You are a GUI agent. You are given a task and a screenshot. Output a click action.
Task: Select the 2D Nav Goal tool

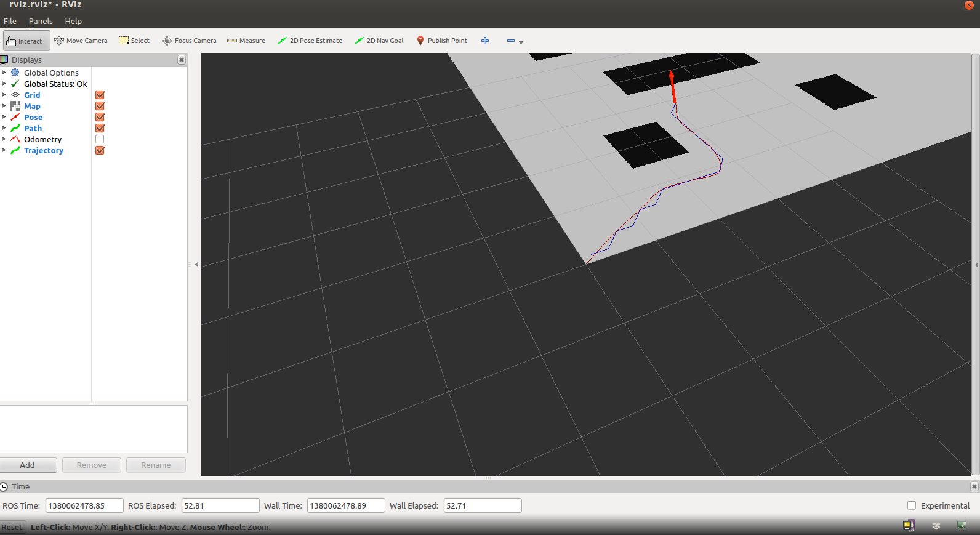(379, 41)
